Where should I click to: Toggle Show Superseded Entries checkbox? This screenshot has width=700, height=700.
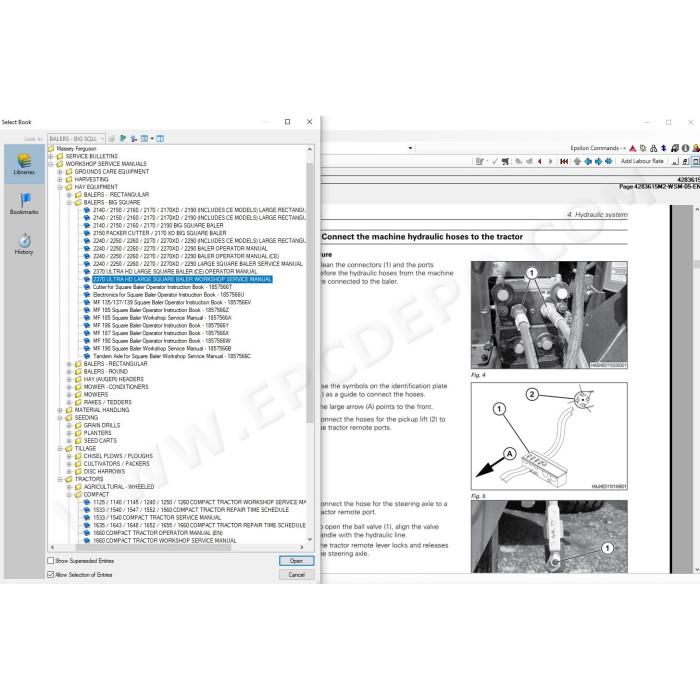click(51, 561)
